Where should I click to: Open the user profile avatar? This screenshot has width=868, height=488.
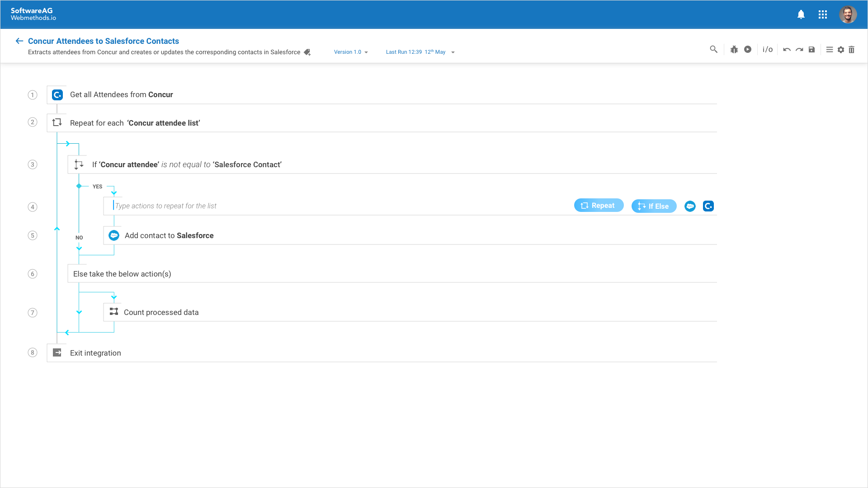[x=848, y=14]
